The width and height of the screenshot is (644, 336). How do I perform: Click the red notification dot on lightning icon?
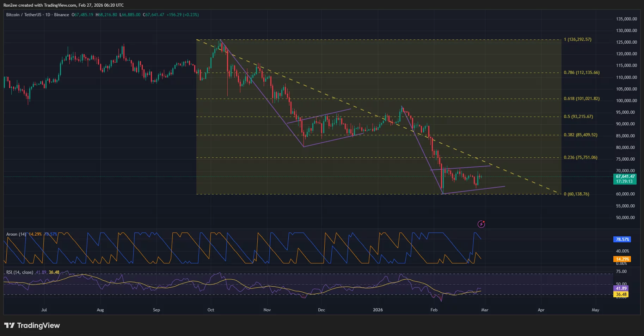pyautogui.click(x=484, y=222)
